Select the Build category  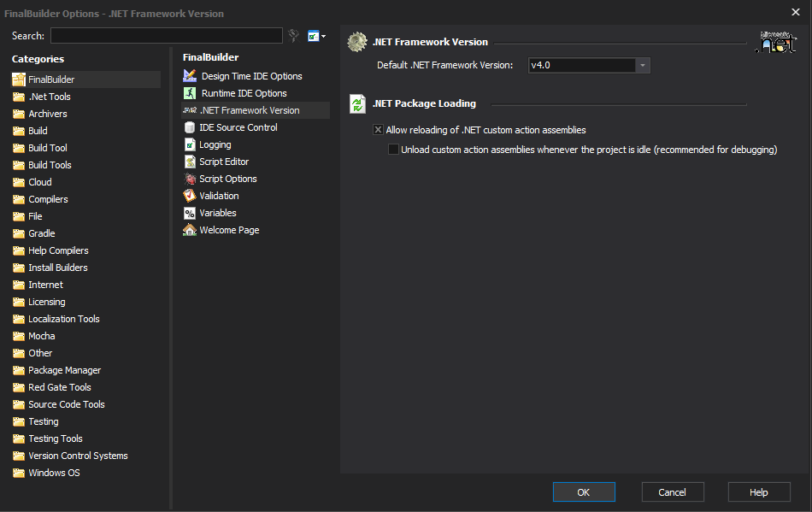[x=38, y=131]
